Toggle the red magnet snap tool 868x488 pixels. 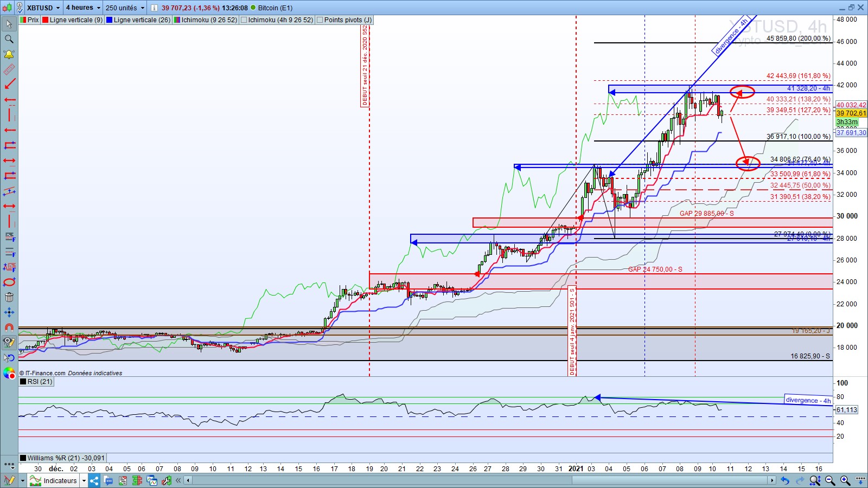pos(9,328)
